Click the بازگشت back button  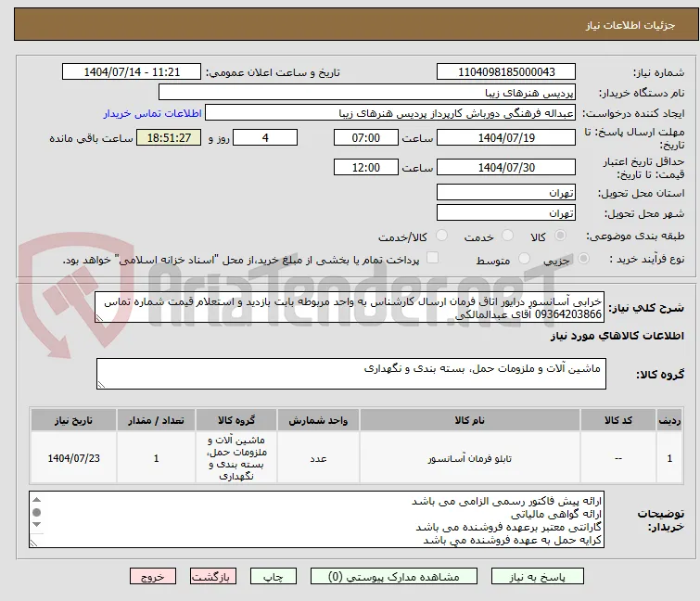click(213, 577)
